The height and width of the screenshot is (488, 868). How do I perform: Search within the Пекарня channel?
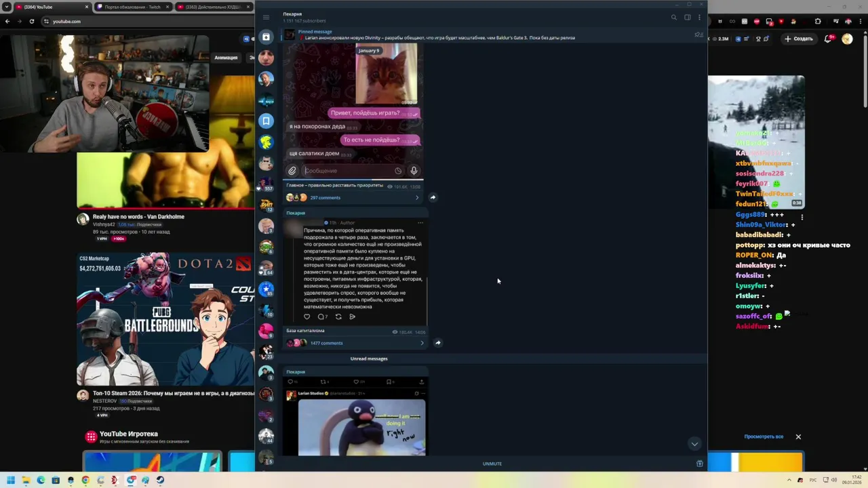coord(673,17)
